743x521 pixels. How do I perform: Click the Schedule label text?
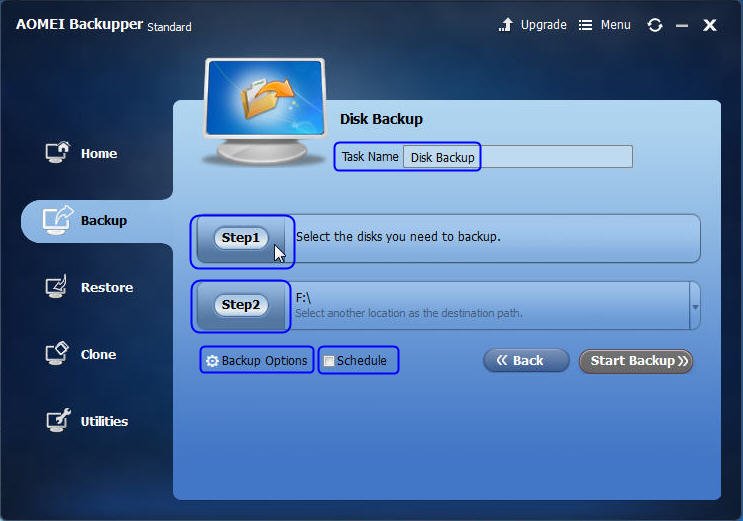pos(362,361)
